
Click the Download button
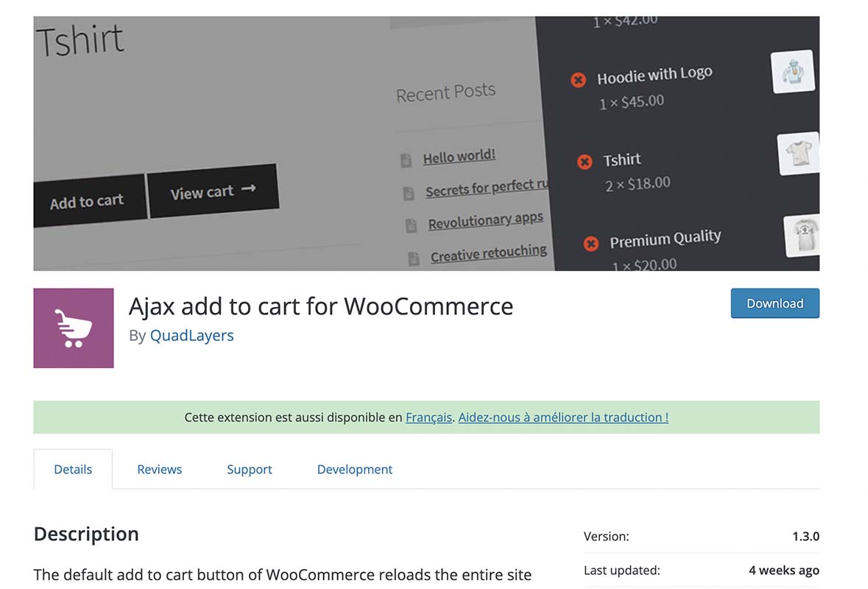tap(775, 303)
